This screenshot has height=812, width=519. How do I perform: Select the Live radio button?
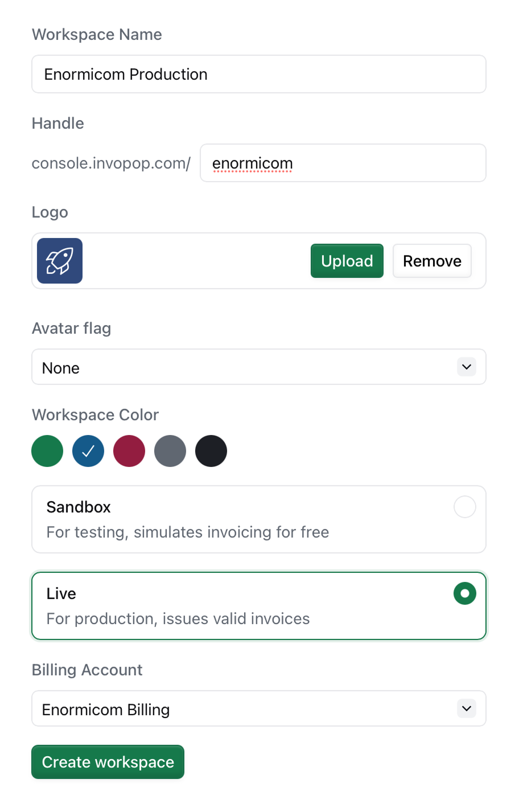click(464, 593)
